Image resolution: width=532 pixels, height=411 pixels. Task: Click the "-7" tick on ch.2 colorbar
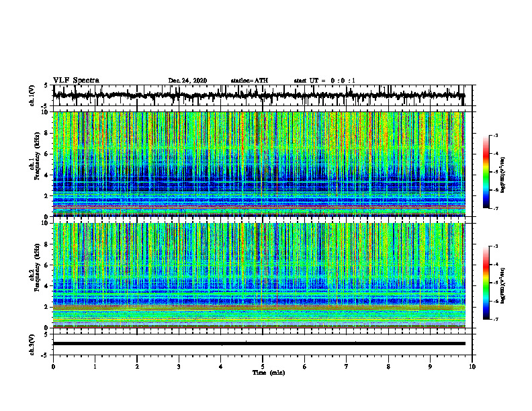pos(496,320)
